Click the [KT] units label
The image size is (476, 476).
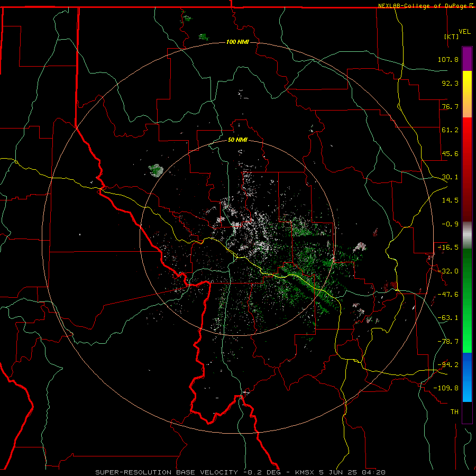click(x=452, y=36)
